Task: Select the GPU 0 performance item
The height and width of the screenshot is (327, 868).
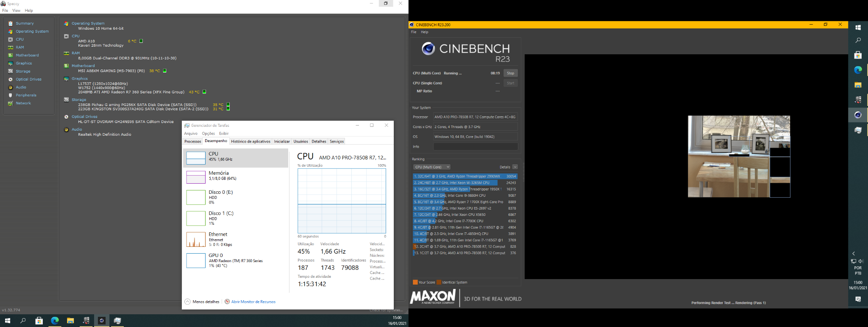Action: [x=236, y=260]
